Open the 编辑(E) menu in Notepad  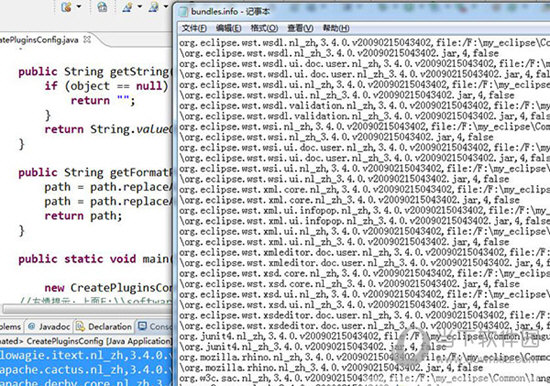(228, 28)
